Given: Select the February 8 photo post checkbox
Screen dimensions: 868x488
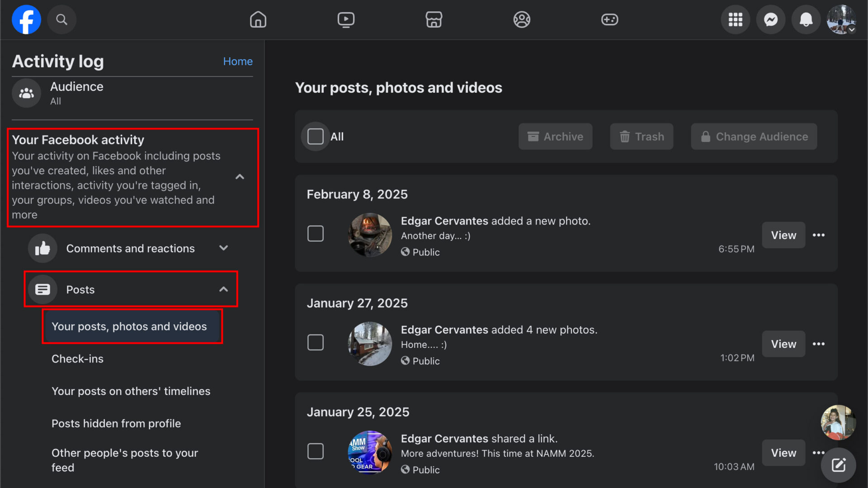Looking at the screenshot, I should (316, 234).
